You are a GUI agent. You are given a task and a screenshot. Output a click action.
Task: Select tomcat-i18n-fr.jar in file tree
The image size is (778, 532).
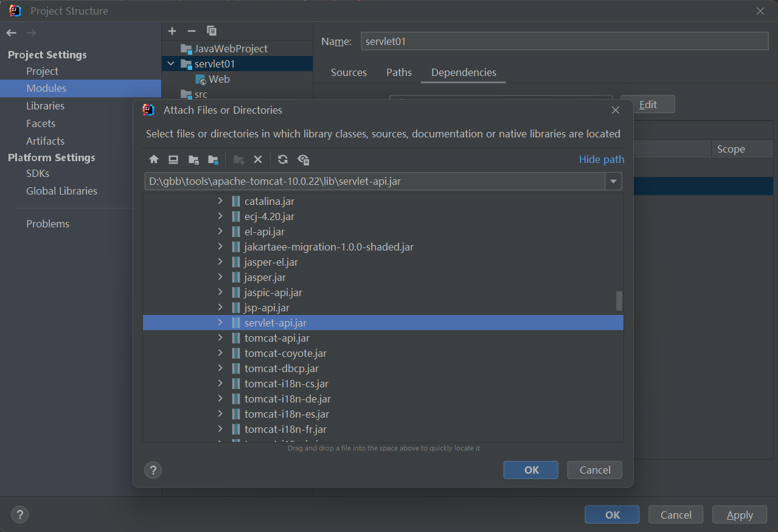[286, 429]
